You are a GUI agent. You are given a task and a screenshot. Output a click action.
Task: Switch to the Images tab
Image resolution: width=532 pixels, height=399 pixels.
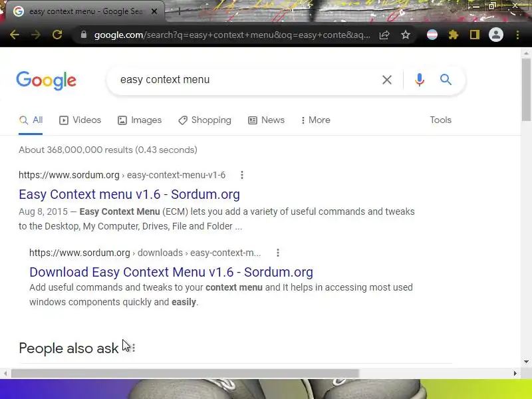pos(140,120)
